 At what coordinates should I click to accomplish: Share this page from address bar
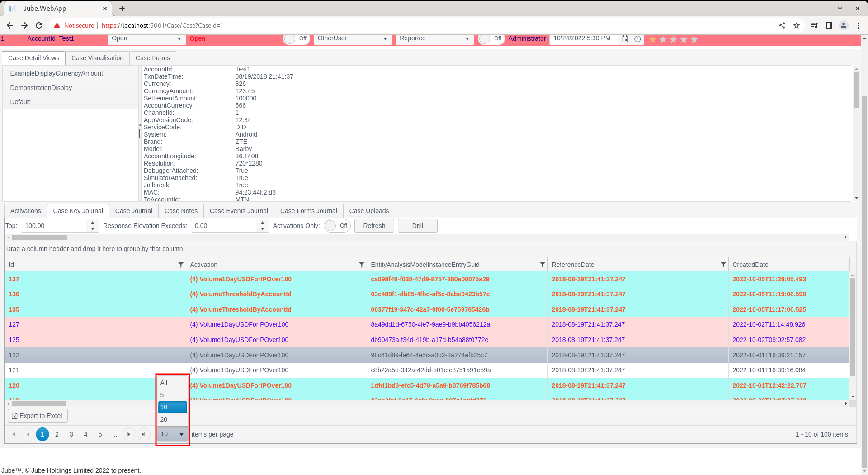(782, 25)
